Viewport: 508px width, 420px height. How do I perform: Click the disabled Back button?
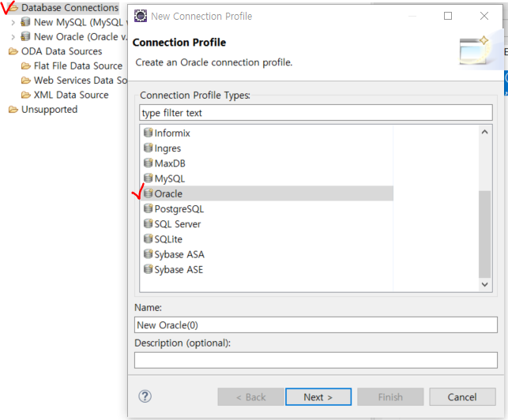pos(250,397)
